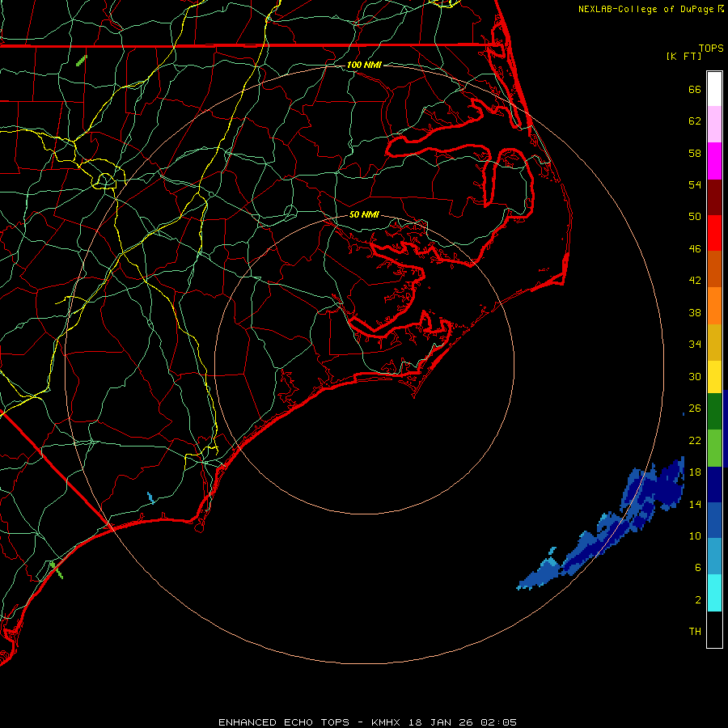Click the small green echo in upper left

click(81, 61)
